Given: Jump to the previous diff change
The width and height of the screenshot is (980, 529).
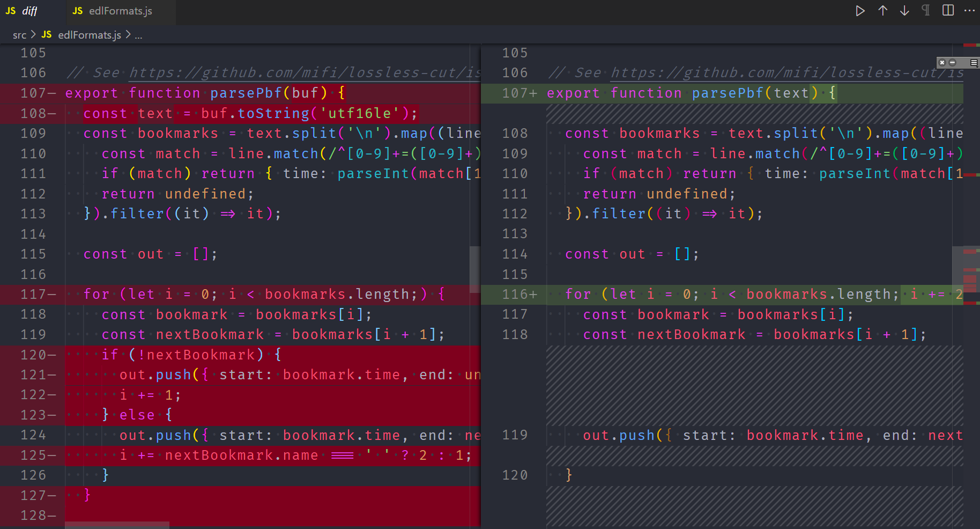Looking at the screenshot, I should coord(883,10).
